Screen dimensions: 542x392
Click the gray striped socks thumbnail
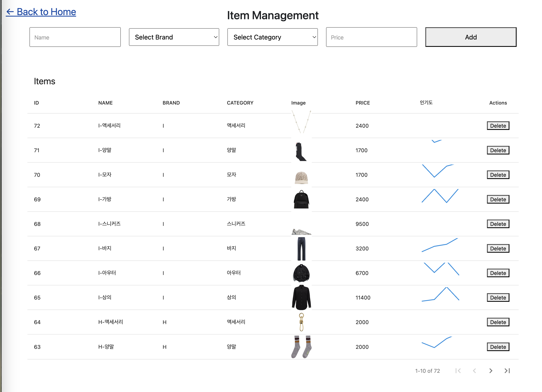tap(301, 347)
